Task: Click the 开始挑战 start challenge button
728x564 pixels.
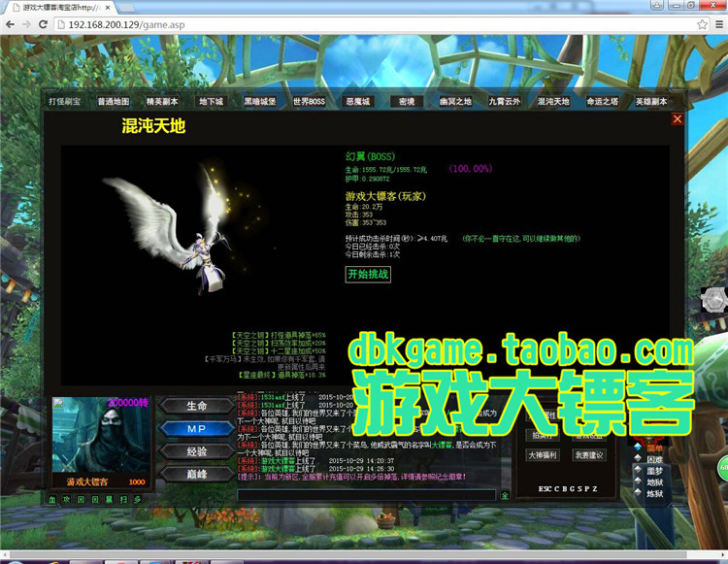Action: point(368,274)
